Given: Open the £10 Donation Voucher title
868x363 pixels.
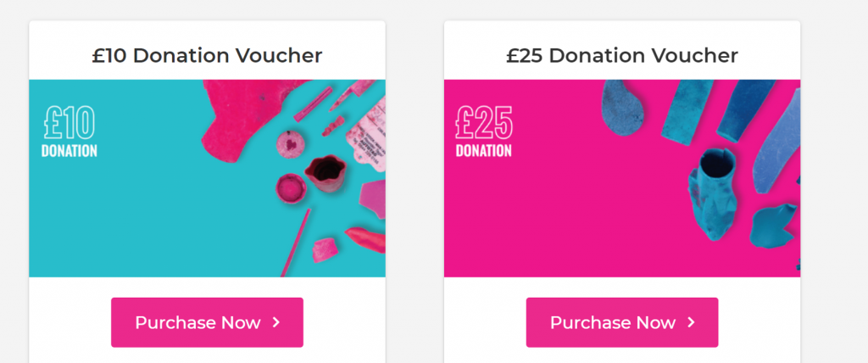Looking at the screenshot, I should tap(207, 55).
